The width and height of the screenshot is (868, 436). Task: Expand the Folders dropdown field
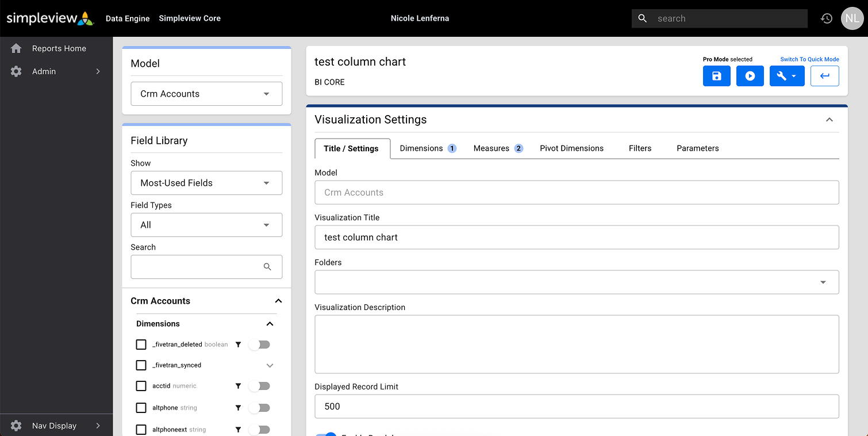click(577, 282)
